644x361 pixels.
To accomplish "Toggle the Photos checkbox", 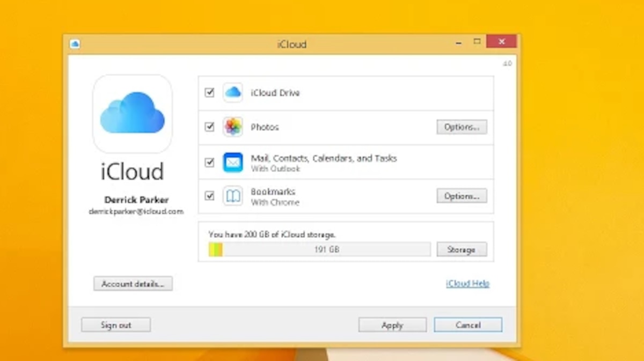I will coord(209,127).
